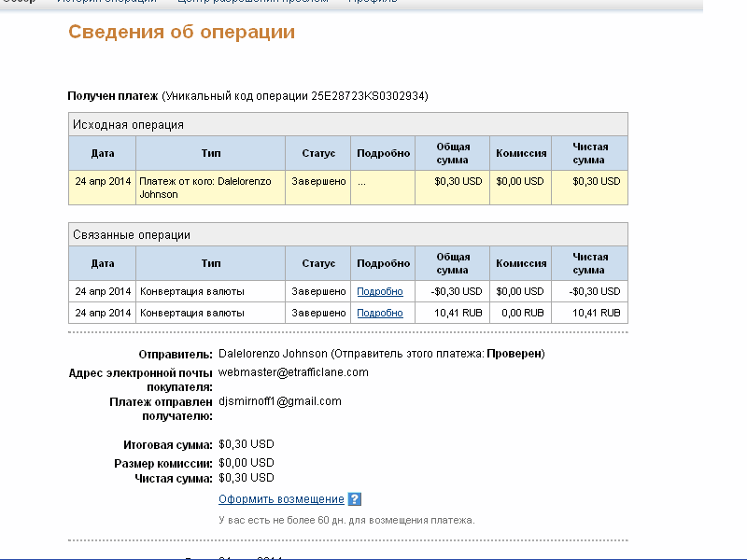Open the help question-mark icon beside Оформить возмещение
Viewport: 747px width, 560px height.
click(x=355, y=499)
